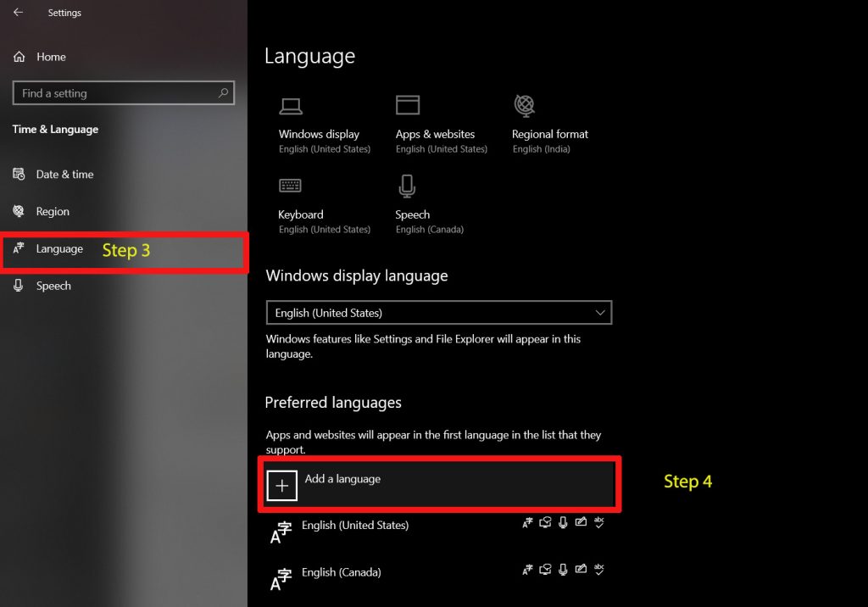Image resolution: width=868 pixels, height=607 pixels.
Task: Click the Regional format globe icon
Action: point(524,105)
